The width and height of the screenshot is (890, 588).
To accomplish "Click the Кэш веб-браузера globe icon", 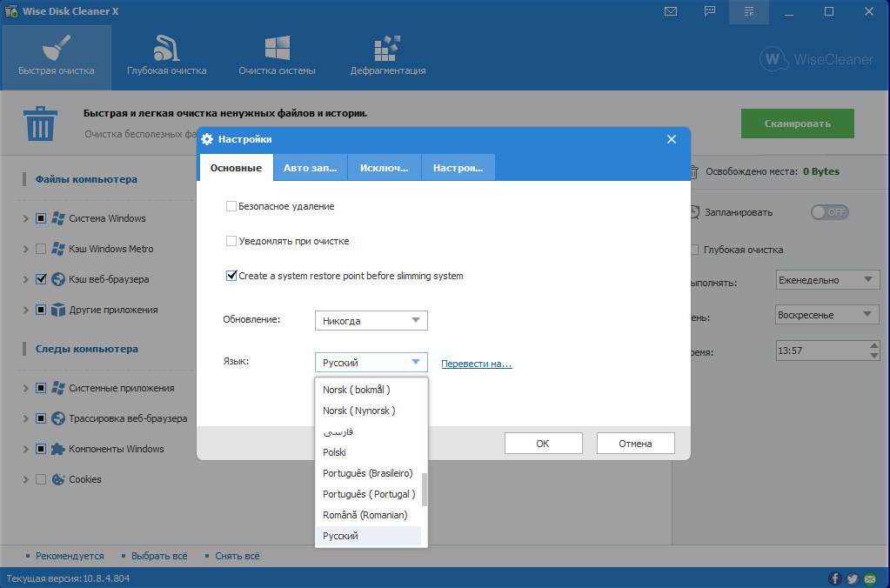I will click(x=58, y=279).
